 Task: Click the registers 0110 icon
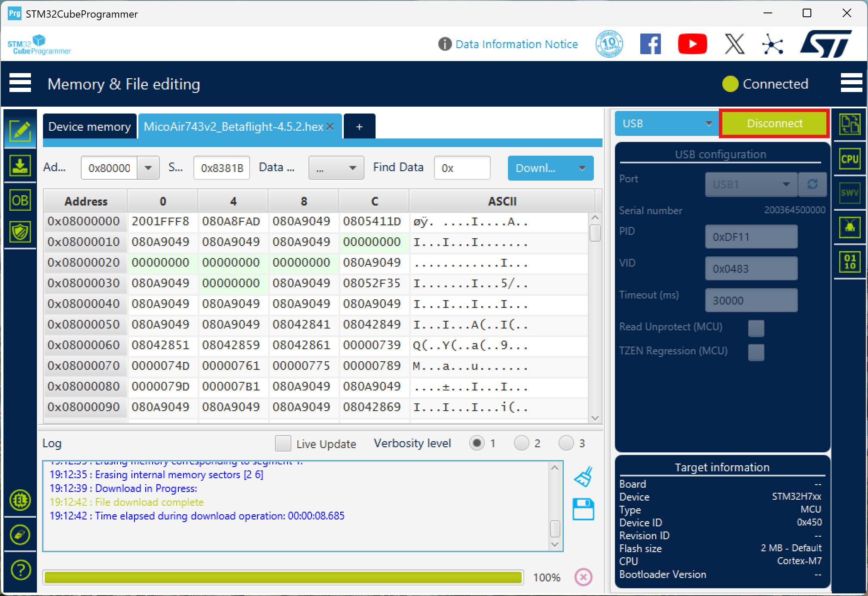click(x=850, y=261)
